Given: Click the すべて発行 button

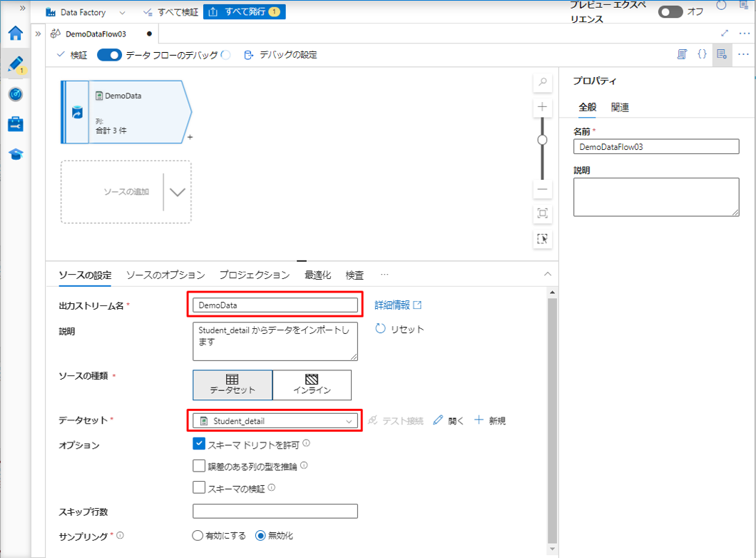Looking at the screenshot, I should (245, 12).
